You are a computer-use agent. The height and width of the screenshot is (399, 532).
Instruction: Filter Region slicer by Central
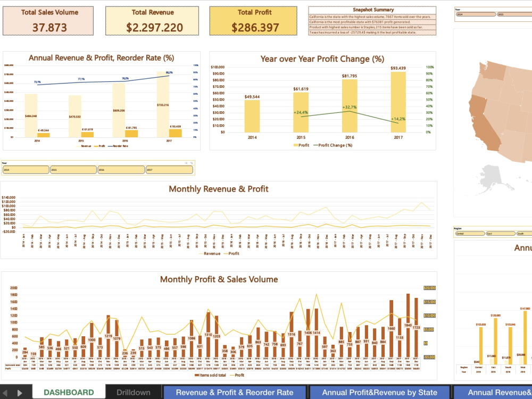pyautogui.click(x=470, y=234)
